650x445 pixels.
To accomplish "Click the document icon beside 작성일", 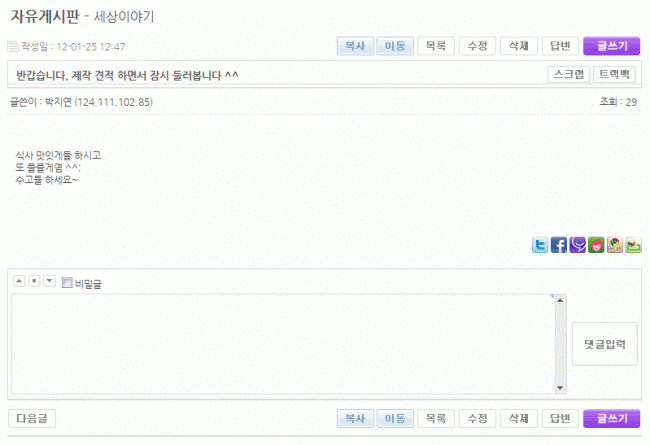I will (13, 46).
